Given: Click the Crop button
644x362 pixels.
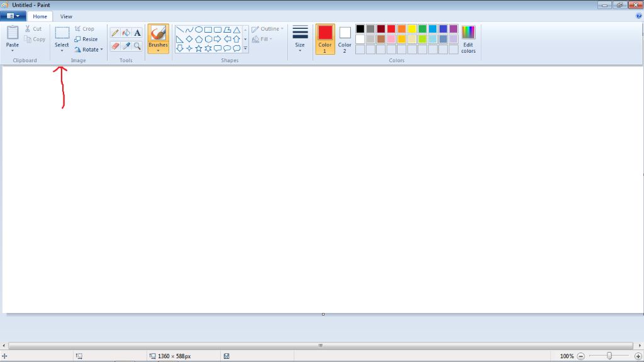Looking at the screenshot, I should point(85,29).
